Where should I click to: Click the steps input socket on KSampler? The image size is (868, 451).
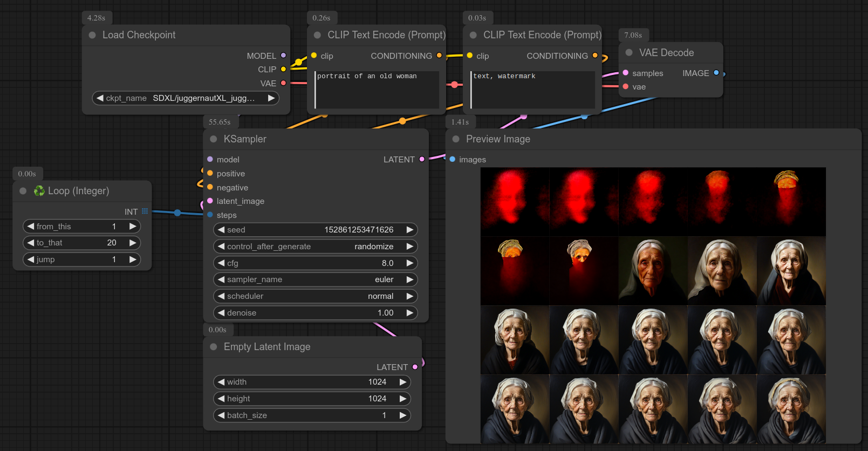coord(210,215)
